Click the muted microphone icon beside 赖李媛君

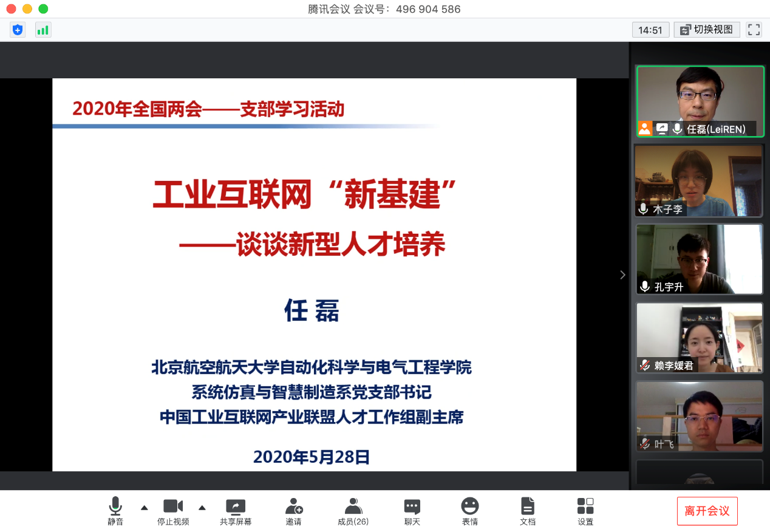click(645, 365)
